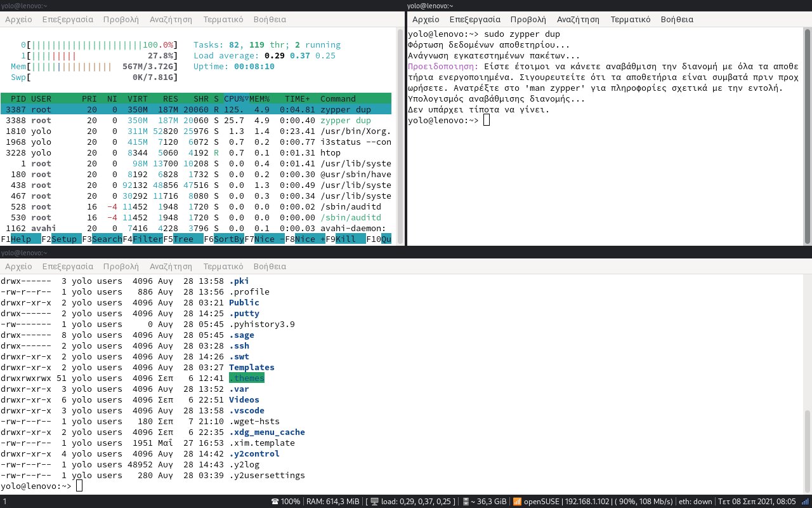Open Επεξεργασία menu in the htop terminal
This screenshot has height=508, width=812.
67,19
